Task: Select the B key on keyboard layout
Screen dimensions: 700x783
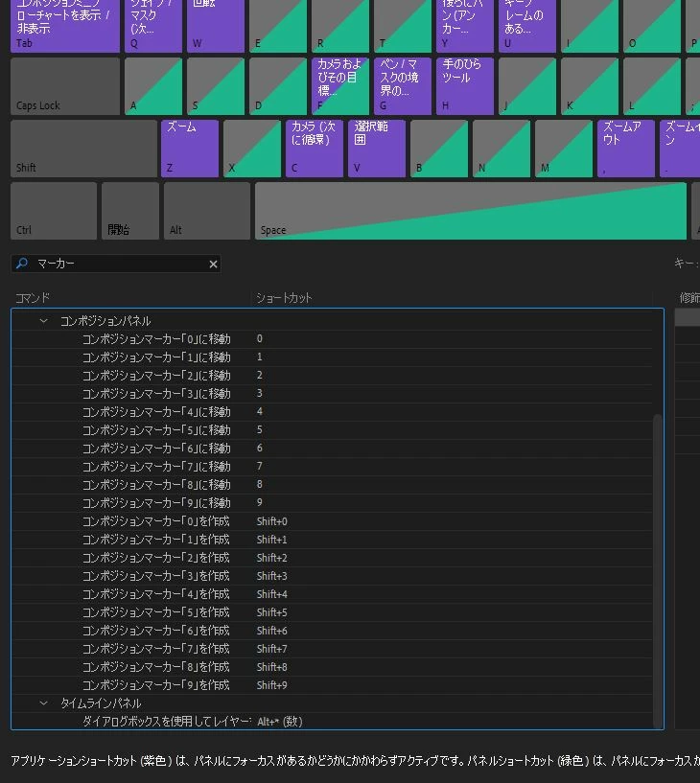Action: [x=439, y=149]
